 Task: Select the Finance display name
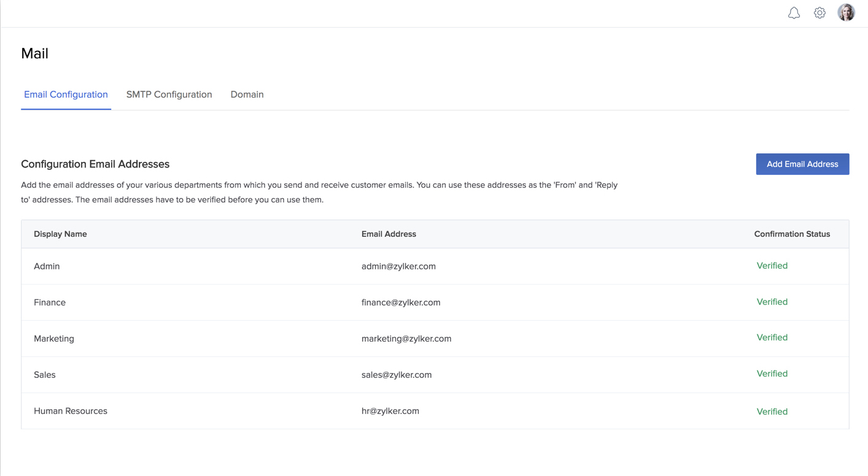50,302
